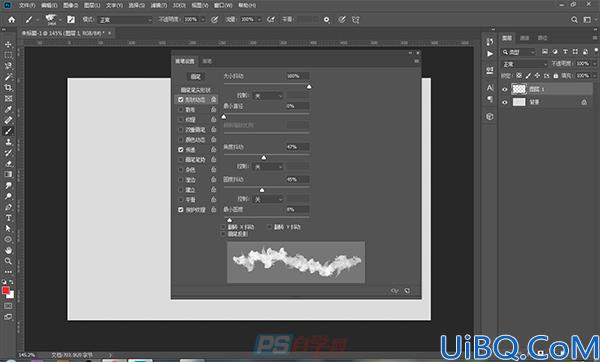Screen dimensions: 600x362
Task: Open layer filter kind dropdown
Action: [x=519, y=52]
